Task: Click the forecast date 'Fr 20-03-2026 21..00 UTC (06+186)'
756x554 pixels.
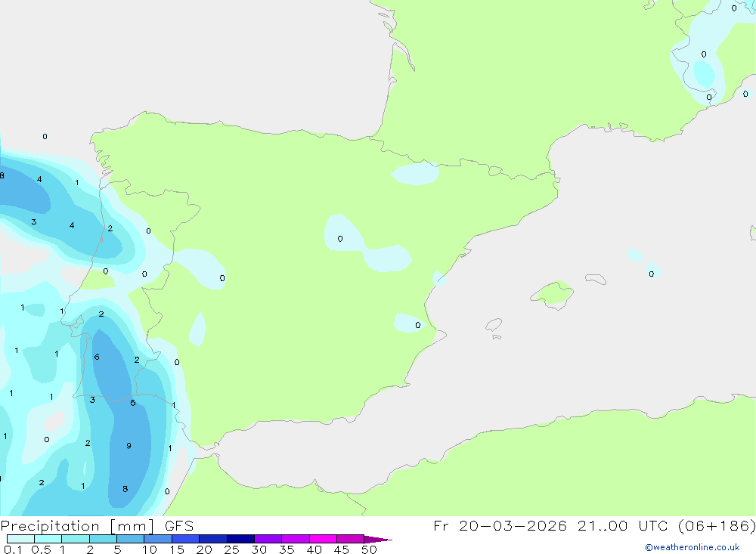Action: (594, 525)
